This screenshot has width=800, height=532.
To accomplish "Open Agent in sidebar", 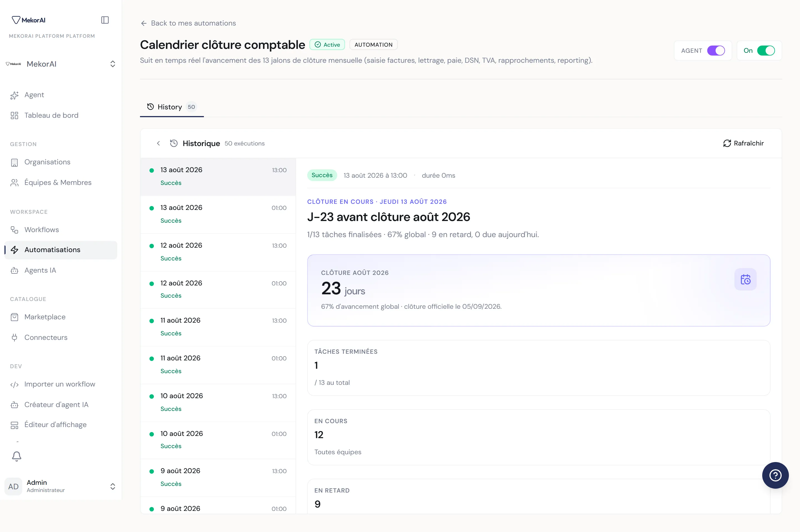I will coord(61,95).
